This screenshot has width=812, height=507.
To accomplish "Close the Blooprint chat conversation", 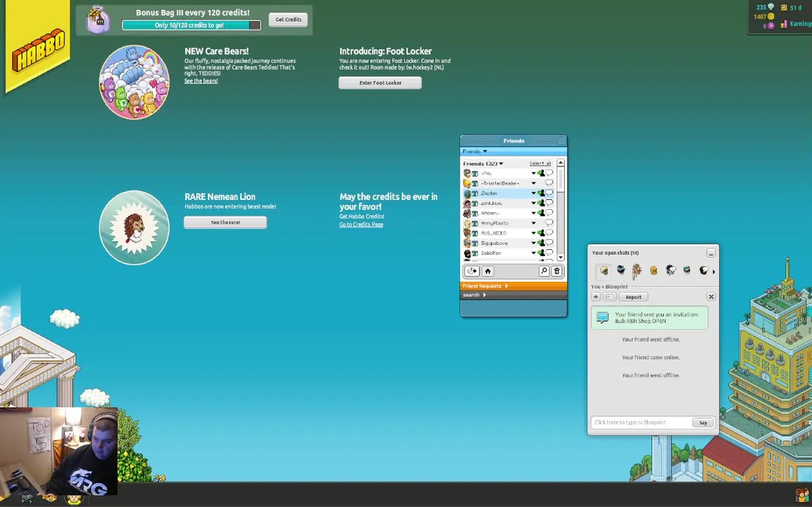I will point(711,296).
